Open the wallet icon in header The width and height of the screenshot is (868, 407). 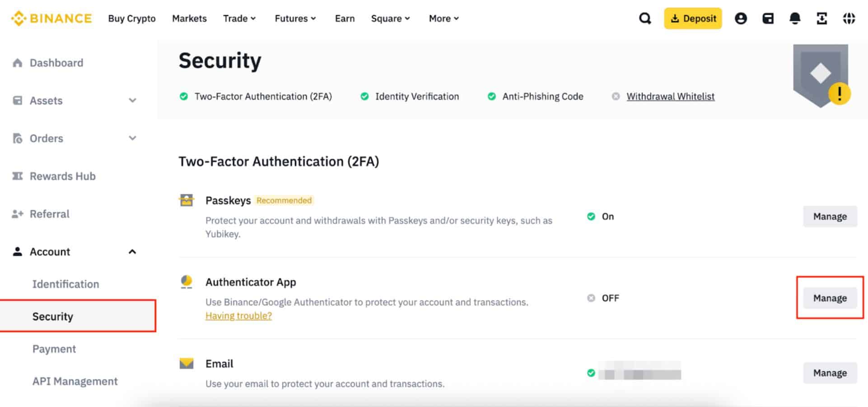(768, 18)
